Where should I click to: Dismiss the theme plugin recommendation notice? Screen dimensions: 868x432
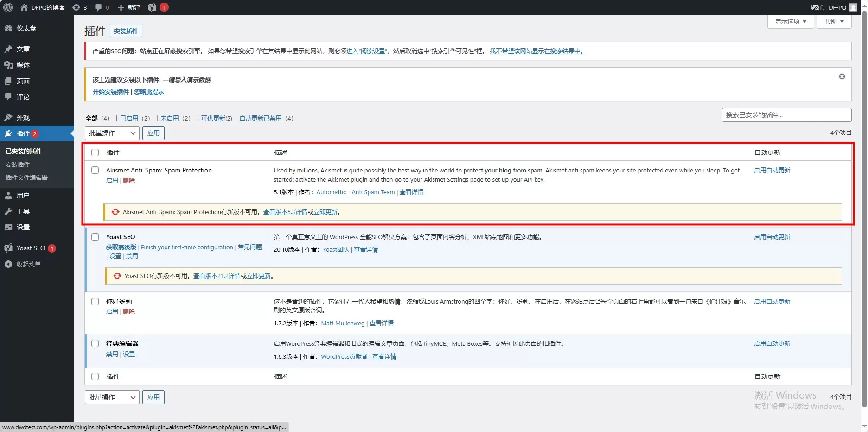point(842,76)
